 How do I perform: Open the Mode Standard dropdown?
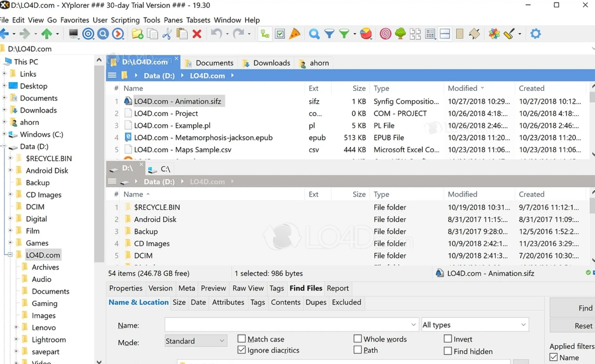pos(196,341)
